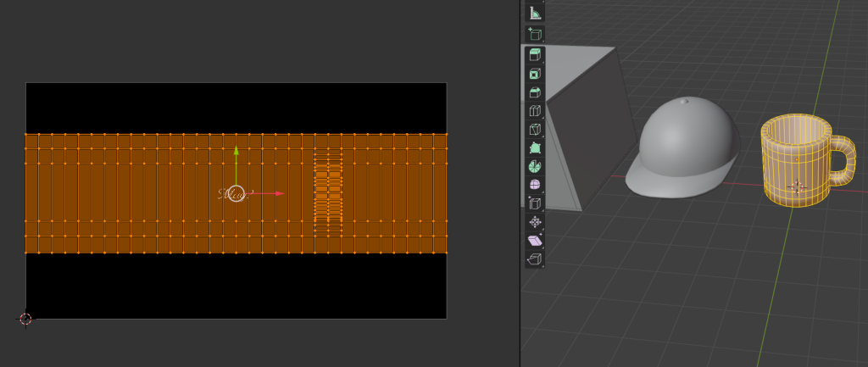Pick the Bevel tool
Screen dimensions: 868x367
click(x=535, y=92)
